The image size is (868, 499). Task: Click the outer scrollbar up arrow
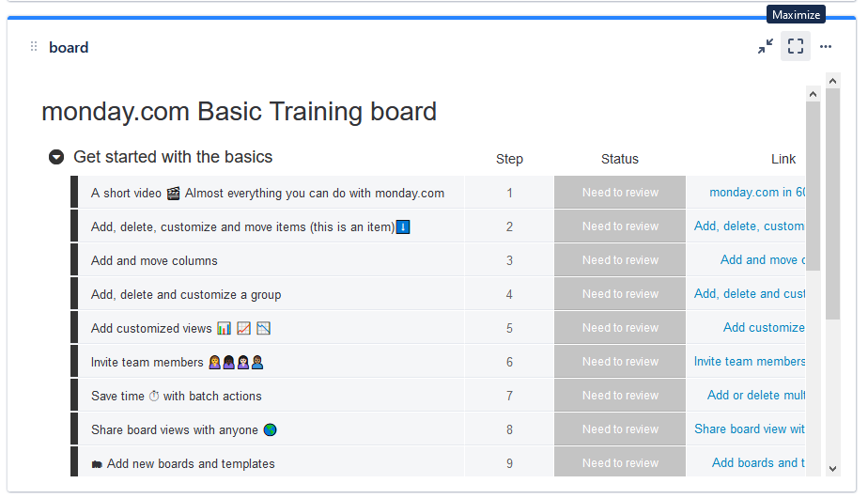click(832, 81)
